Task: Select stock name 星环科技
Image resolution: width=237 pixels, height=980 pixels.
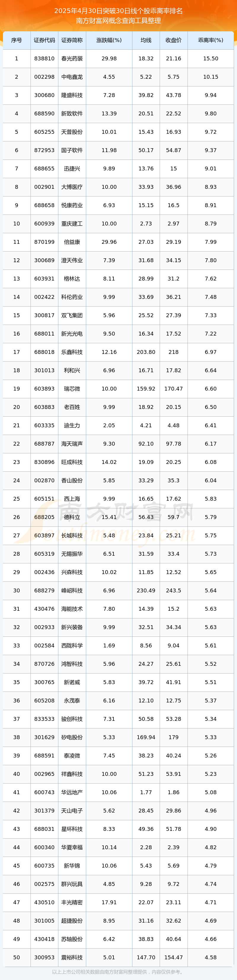Action: (x=72, y=829)
